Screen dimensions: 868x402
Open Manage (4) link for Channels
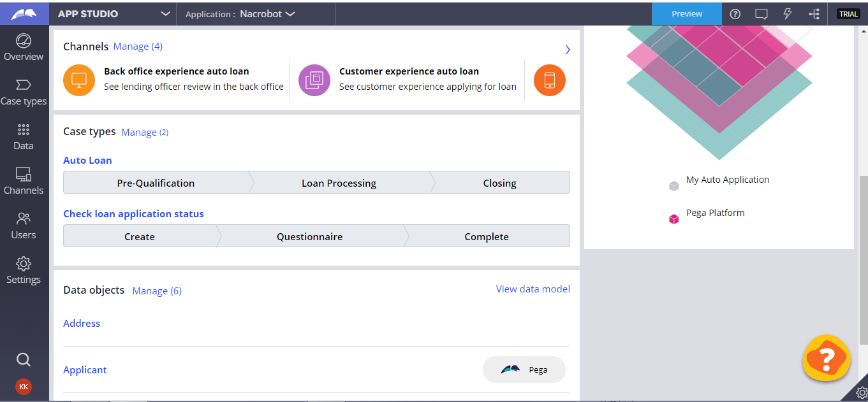138,47
